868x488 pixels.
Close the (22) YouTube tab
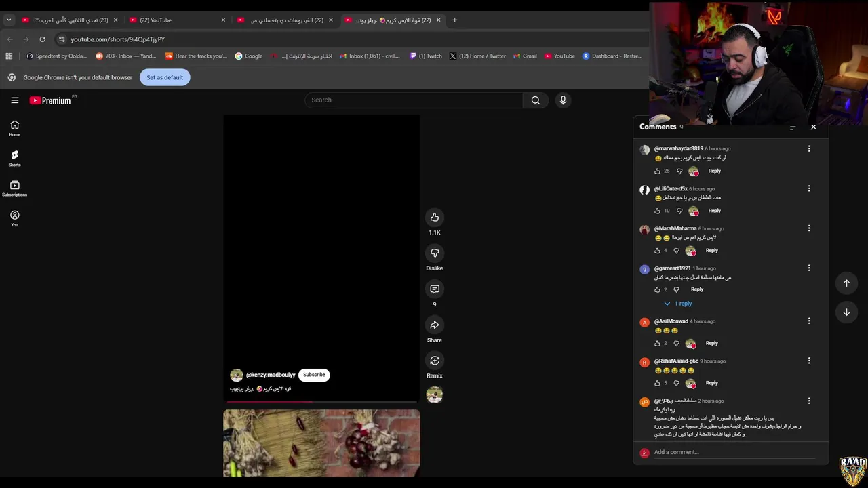(223, 20)
